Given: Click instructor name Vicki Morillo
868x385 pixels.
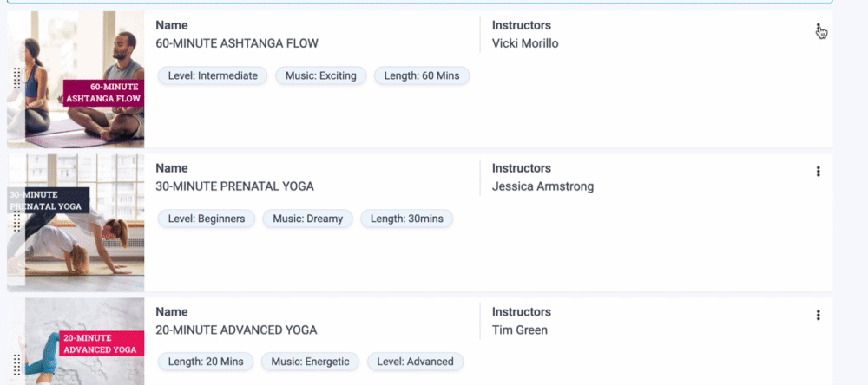Looking at the screenshot, I should [525, 43].
